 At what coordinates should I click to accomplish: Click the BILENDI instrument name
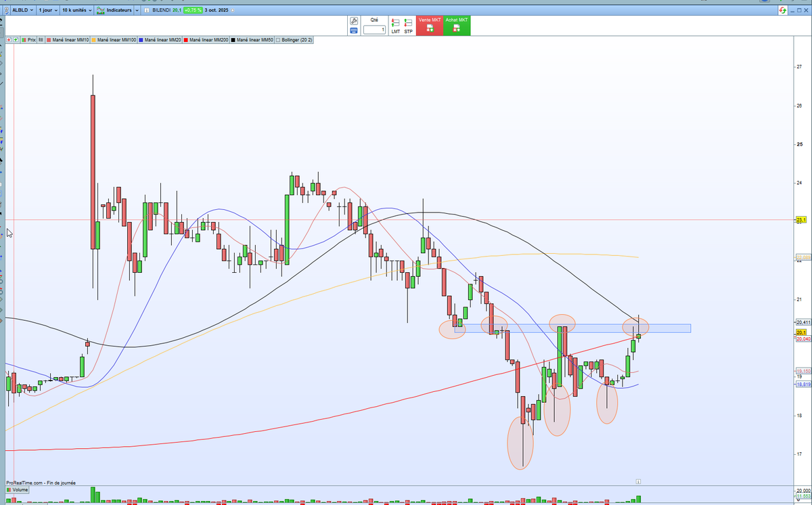[x=161, y=10]
